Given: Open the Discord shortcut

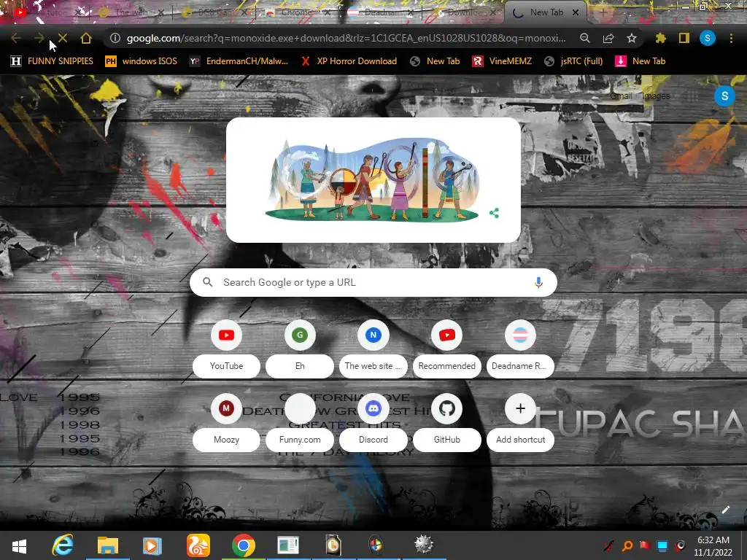Looking at the screenshot, I should point(373,422).
